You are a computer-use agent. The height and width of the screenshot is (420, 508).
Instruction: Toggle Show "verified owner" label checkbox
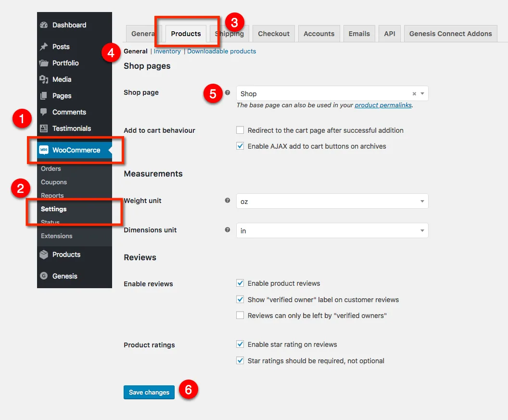tap(240, 299)
